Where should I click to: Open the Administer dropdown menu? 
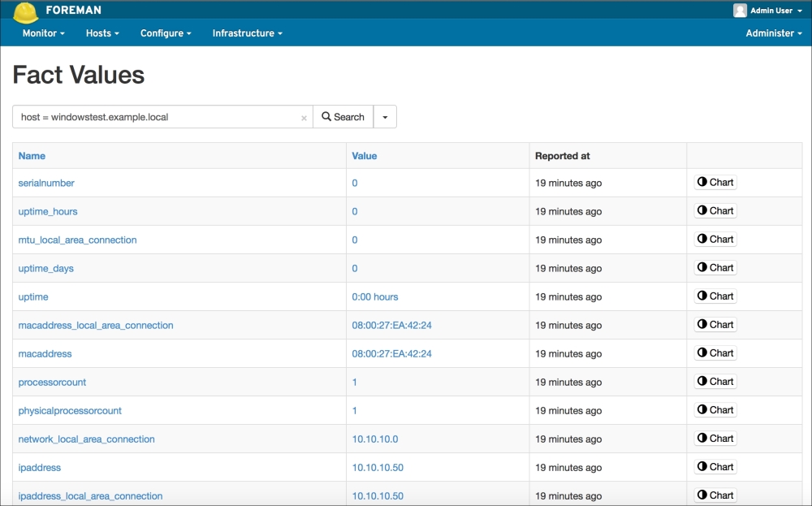coord(774,33)
